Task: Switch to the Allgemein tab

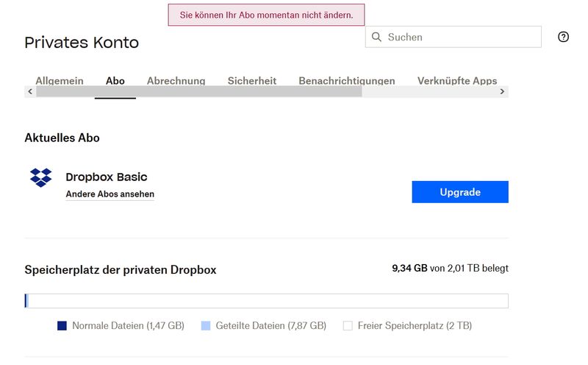Action: (x=60, y=81)
